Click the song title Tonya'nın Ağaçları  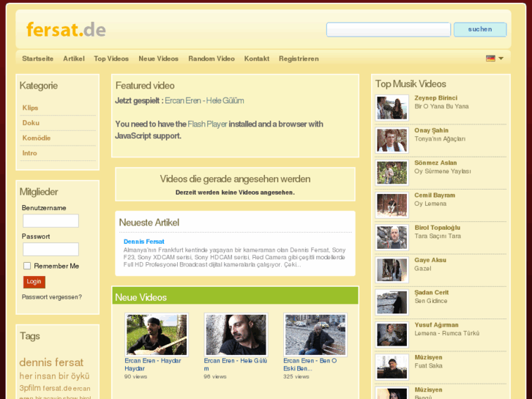coord(440,139)
